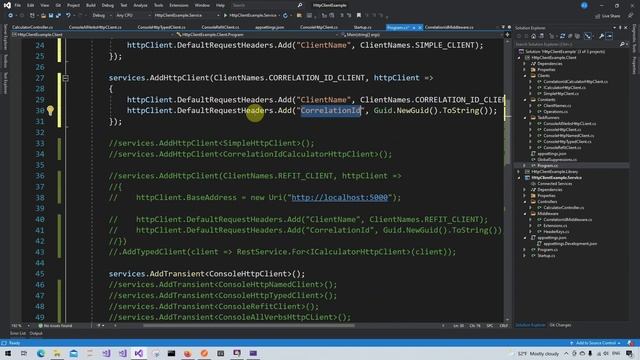Pin the Solution Explorer panel
This screenshot has width=640, height=360.
pyautogui.click(x=620, y=28)
